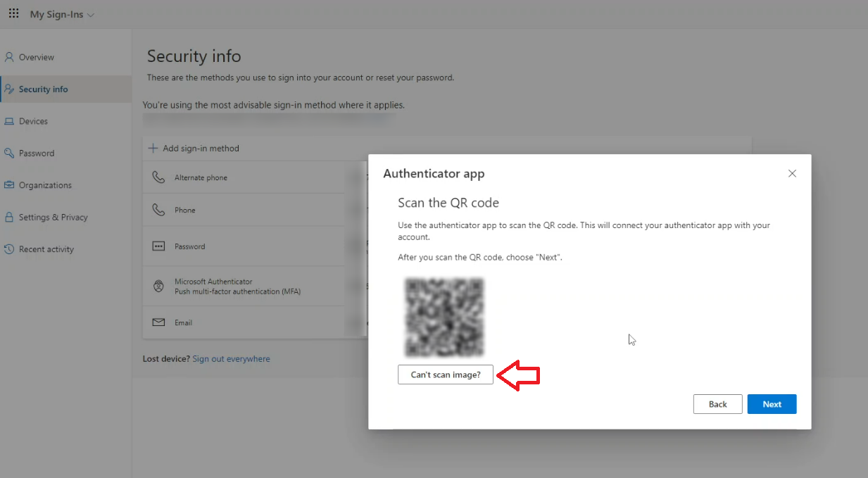Click the Phone method handset icon
This screenshot has width=868, height=478.
(x=158, y=210)
